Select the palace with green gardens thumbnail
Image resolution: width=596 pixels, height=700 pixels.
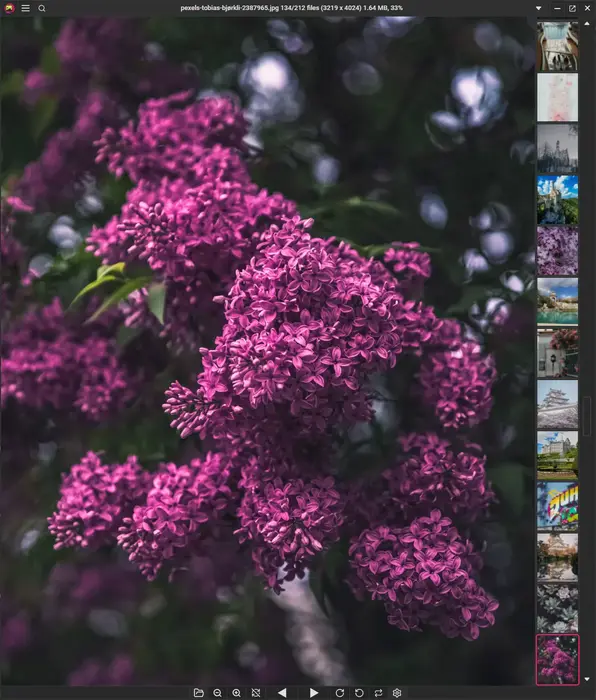tap(557, 455)
